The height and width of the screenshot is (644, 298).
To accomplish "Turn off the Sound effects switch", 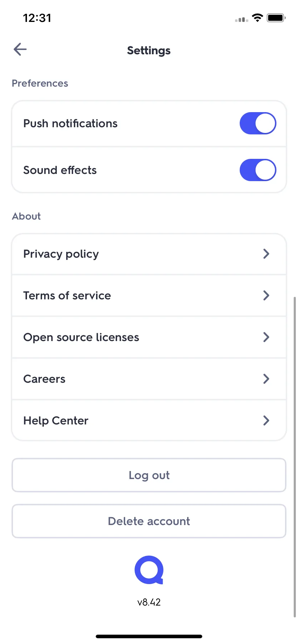I will [258, 170].
